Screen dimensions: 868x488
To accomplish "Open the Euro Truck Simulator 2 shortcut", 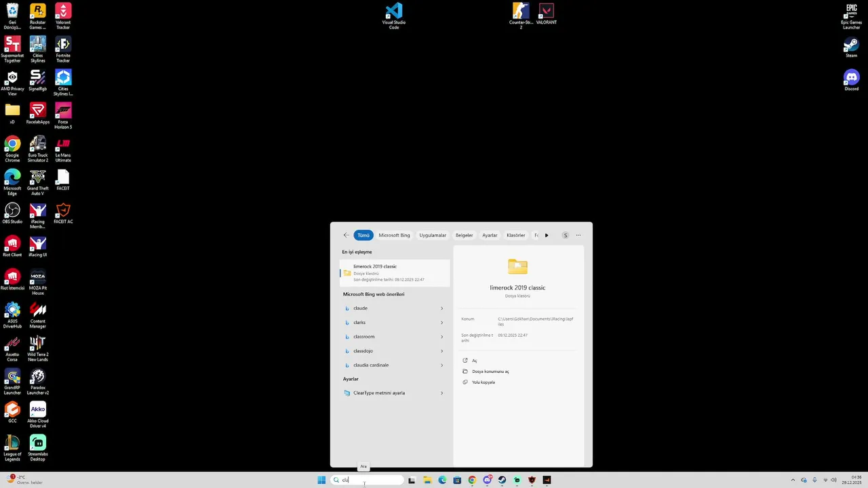I will (38, 149).
